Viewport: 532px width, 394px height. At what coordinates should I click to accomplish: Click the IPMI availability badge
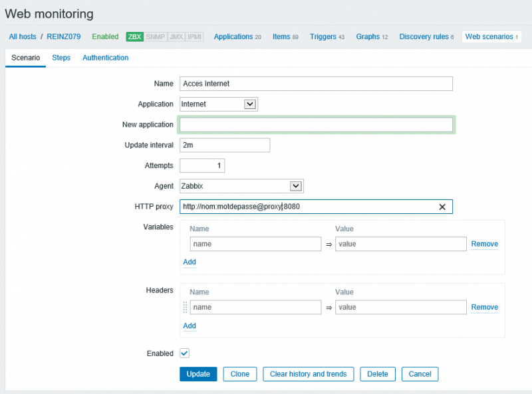pos(195,37)
